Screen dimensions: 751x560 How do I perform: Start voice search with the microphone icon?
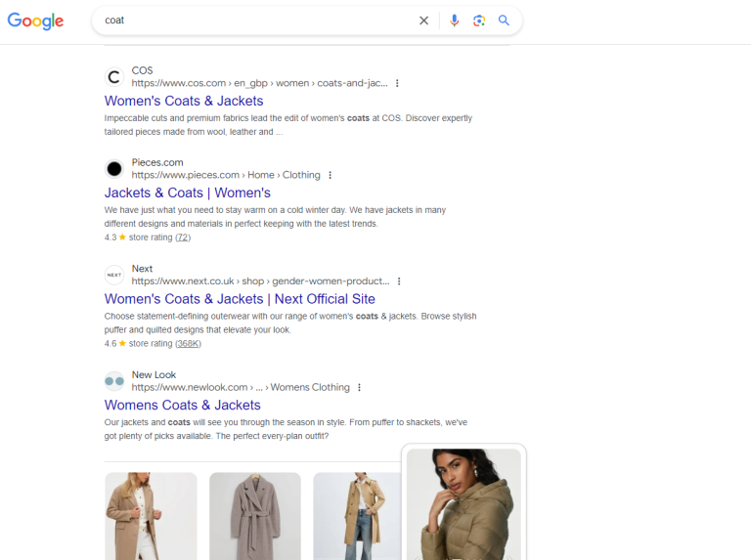(x=454, y=21)
